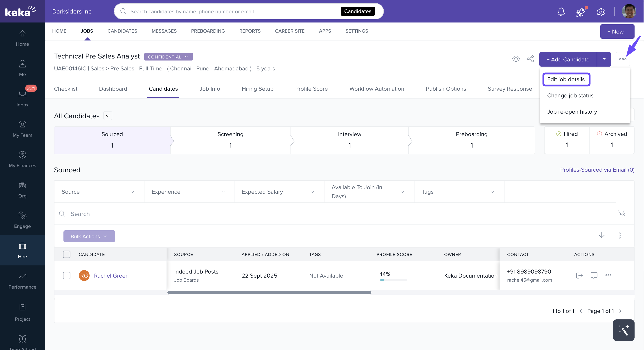Screen dimensions: 644x350
Task: Click move-stage arrow icon for Rachel Green
Action: pos(579,275)
